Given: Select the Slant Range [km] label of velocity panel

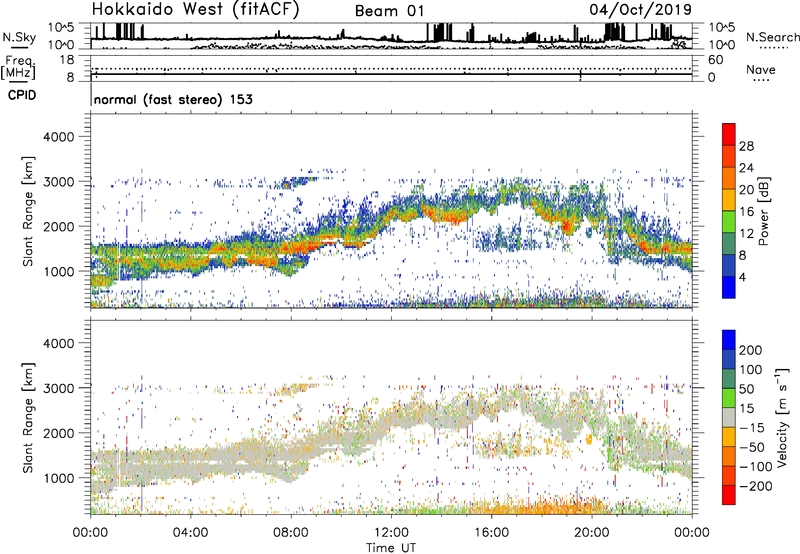Looking at the screenshot, I should [28, 418].
